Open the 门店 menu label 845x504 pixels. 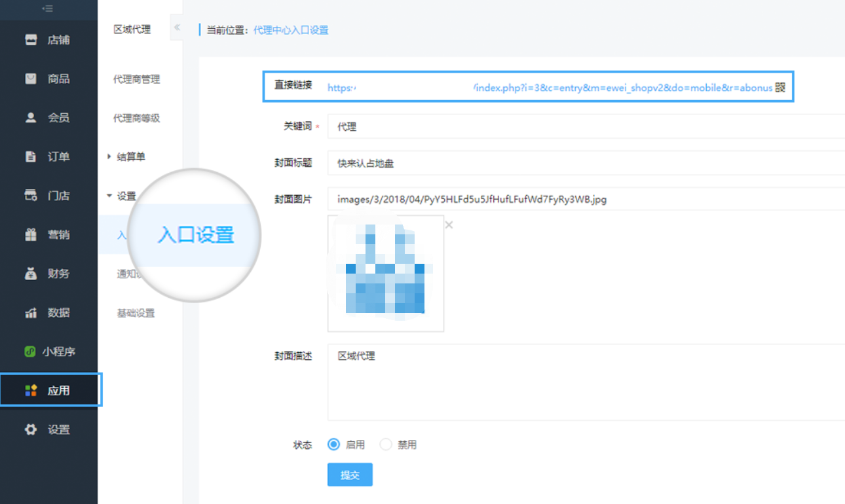click(58, 195)
